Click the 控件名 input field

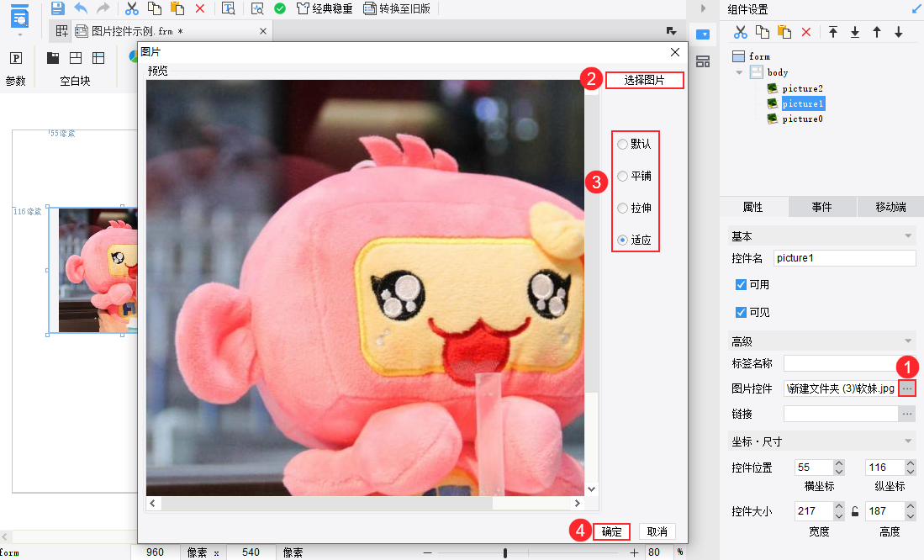[844, 258]
